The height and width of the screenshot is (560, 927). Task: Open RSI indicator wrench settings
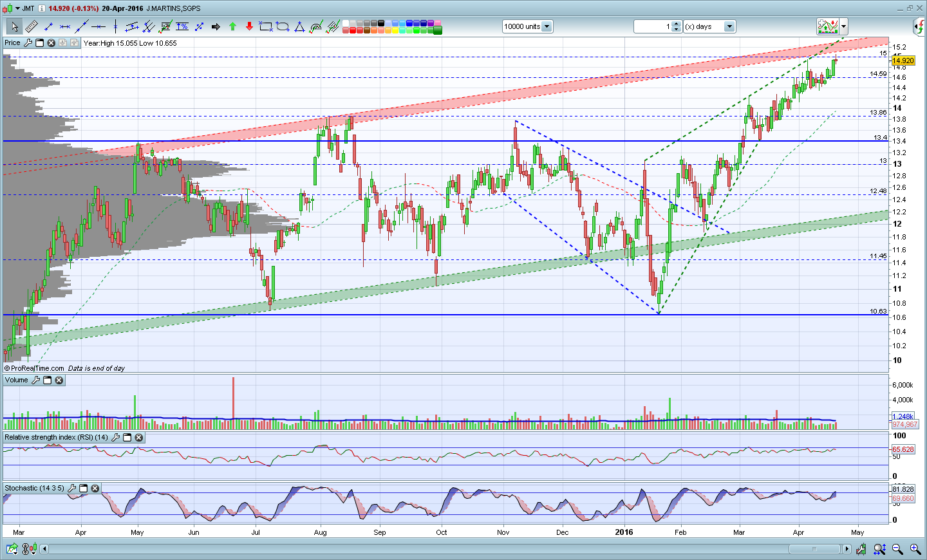pos(116,438)
